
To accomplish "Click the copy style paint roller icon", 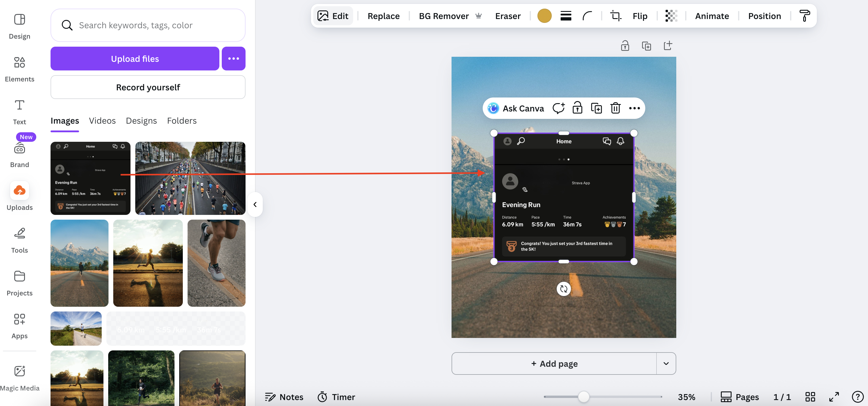I will pos(805,16).
